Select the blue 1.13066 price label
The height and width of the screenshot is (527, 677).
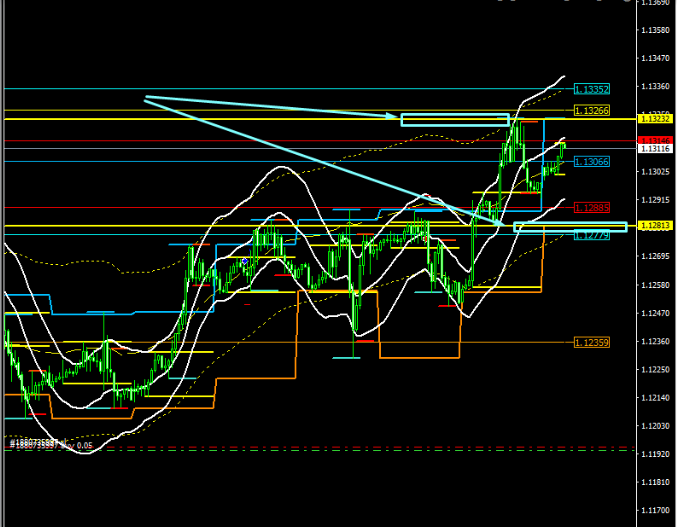point(591,161)
